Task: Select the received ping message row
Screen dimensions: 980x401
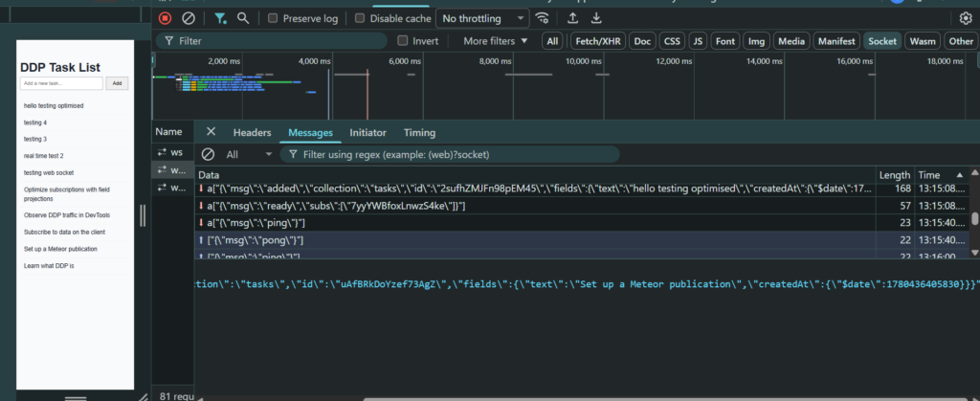Action: (x=581, y=223)
